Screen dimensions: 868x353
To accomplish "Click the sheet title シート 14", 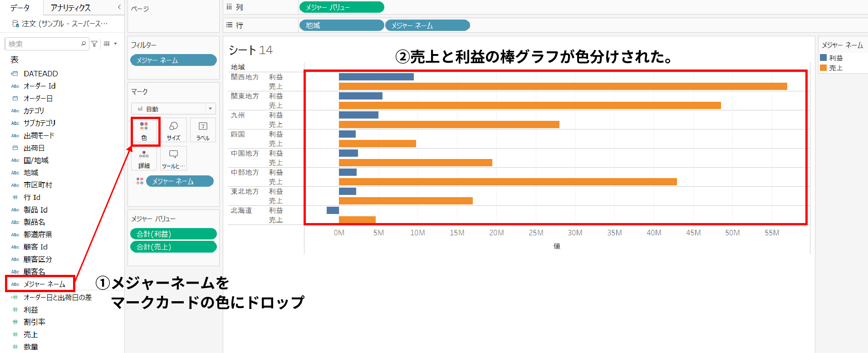I will pos(250,50).
